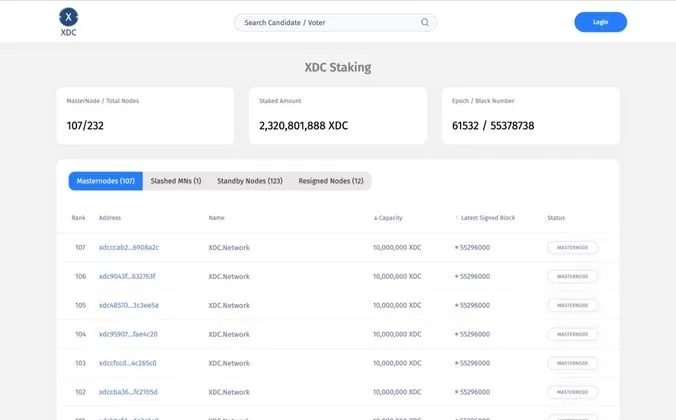Sort by Capacity column header
This screenshot has height=420, width=676.
tap(388, 218)
